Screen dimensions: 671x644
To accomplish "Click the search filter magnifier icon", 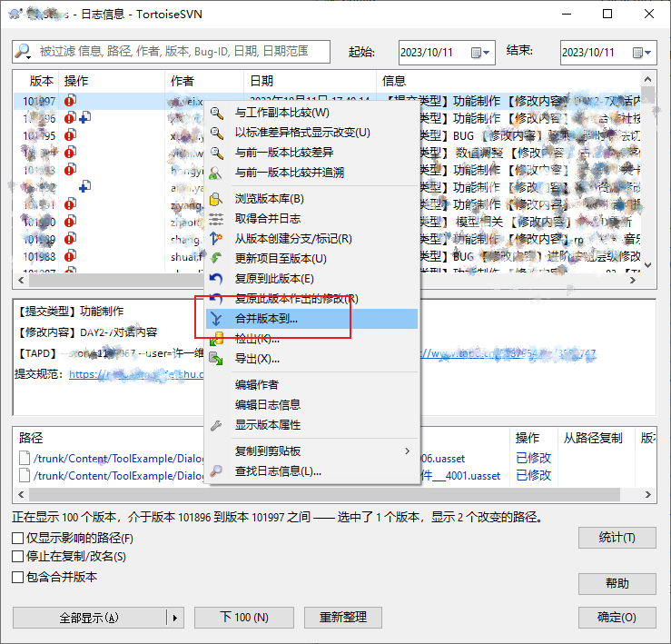I will click(x=25, y=52).
